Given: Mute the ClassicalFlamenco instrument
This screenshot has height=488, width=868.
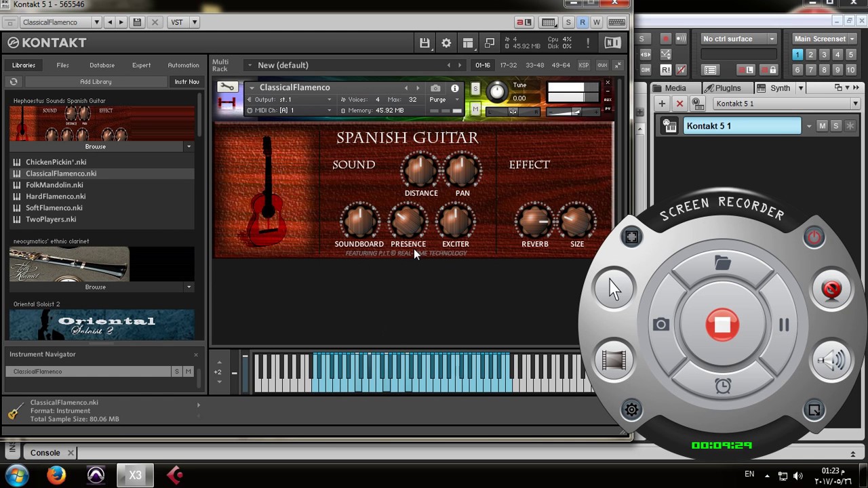Looking at the screenshot, I should coord(475,109).
